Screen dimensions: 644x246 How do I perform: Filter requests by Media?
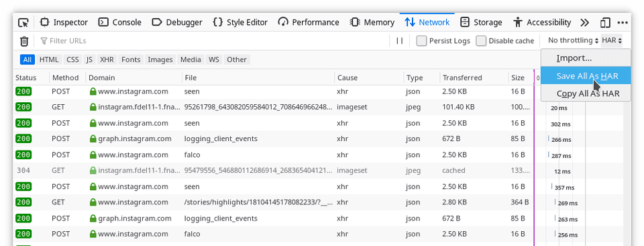point(191,60)
